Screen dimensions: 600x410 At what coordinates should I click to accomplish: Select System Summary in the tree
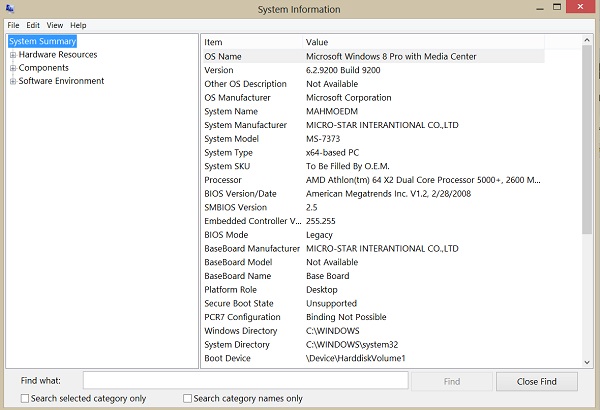pyautogui.click(x=42, y=41)
